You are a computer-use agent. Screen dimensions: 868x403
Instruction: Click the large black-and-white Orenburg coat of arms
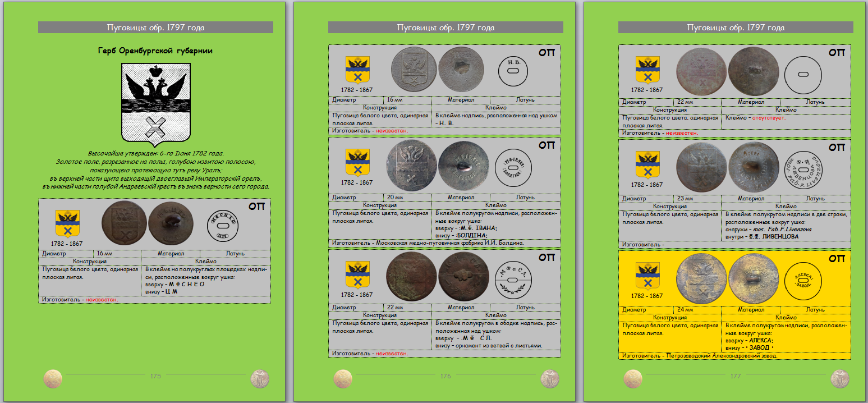pos(155,102)
